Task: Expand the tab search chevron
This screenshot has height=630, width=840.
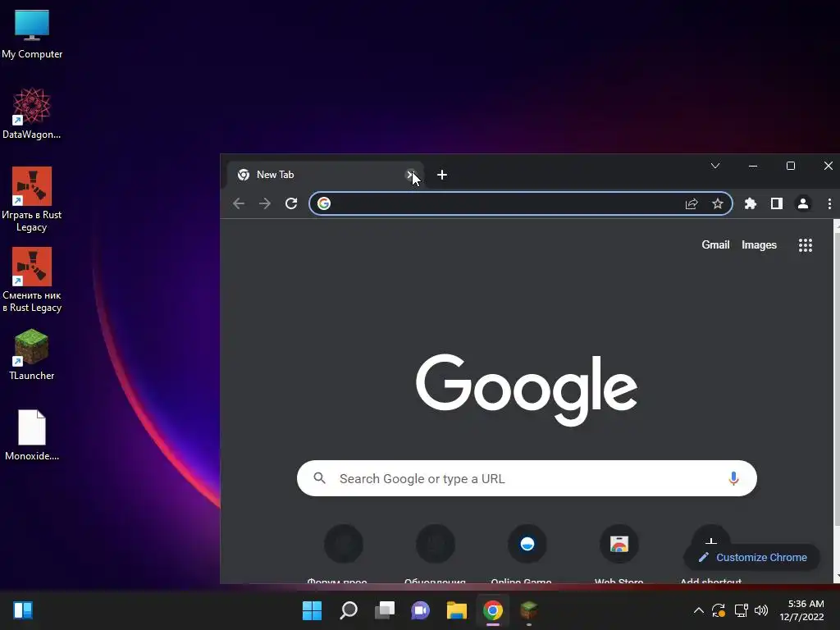Action: pos(714,166)
